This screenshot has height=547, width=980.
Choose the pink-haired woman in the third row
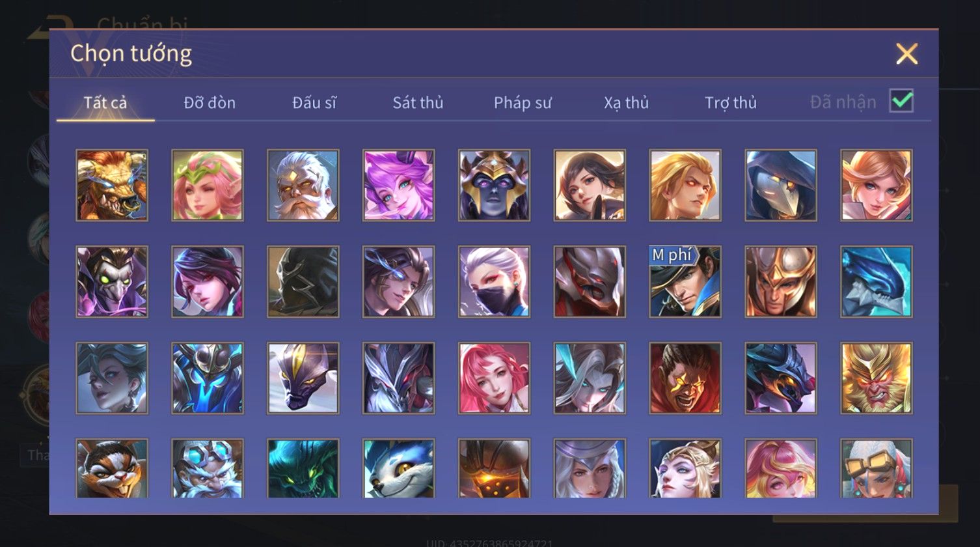[x=494, y=378]
